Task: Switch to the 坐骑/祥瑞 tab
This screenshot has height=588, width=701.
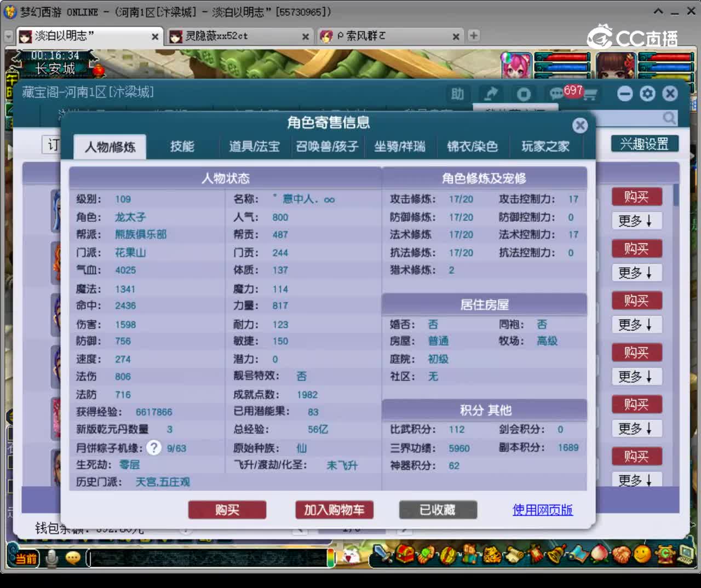Action: pos(400,147)
